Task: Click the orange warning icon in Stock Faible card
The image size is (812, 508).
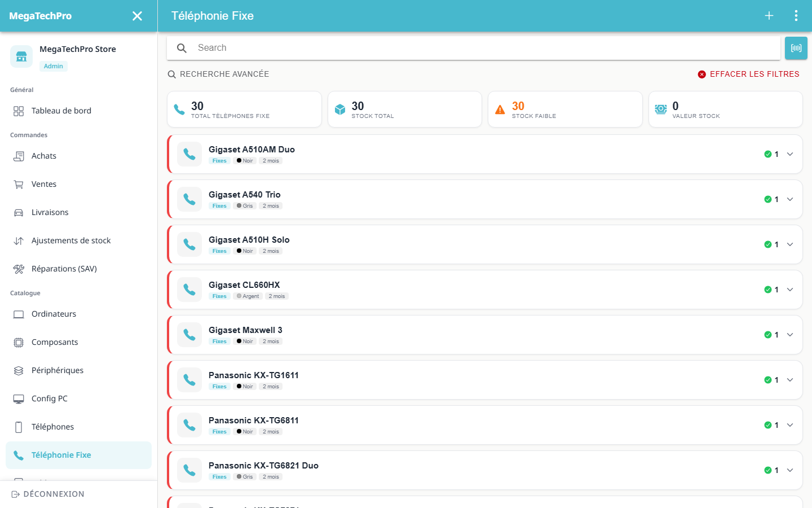Action: click(500, 110)
